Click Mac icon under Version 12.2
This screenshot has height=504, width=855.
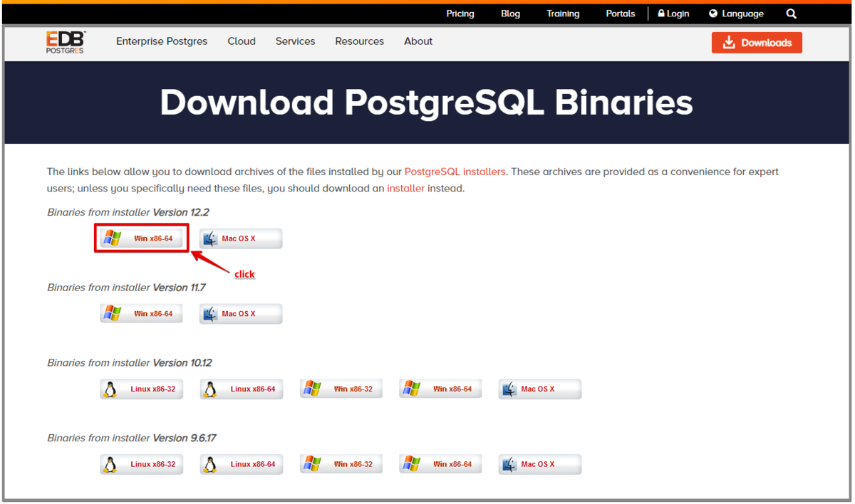click(210, 238)
